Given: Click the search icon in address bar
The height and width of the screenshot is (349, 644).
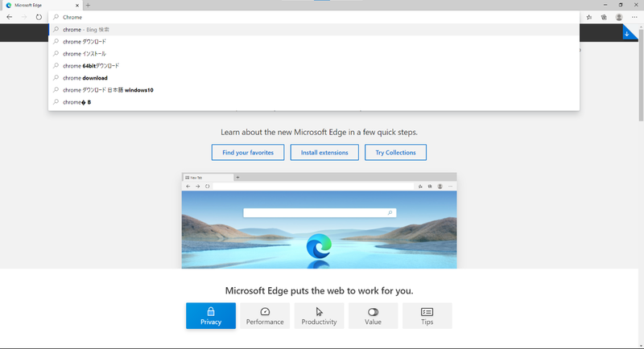Looking at the screenshot, I should [56, 17].
